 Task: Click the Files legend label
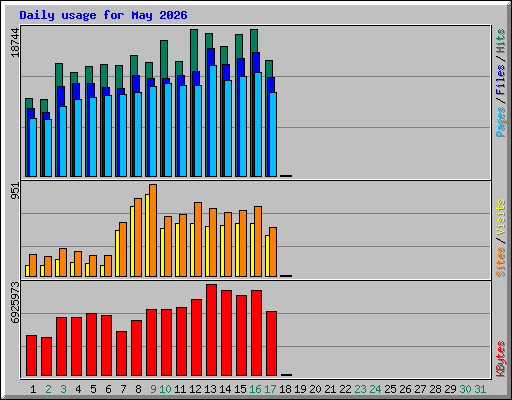click(501, 80)
